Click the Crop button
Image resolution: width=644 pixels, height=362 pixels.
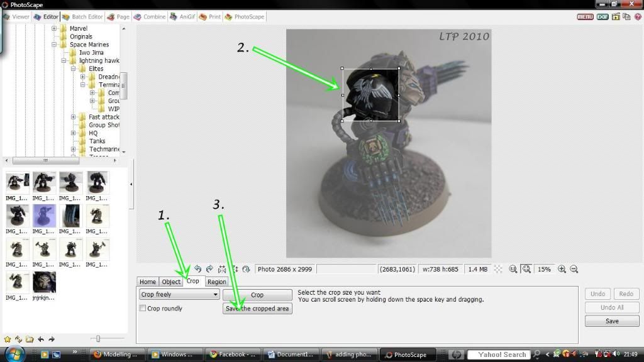(x=257, y=295)
